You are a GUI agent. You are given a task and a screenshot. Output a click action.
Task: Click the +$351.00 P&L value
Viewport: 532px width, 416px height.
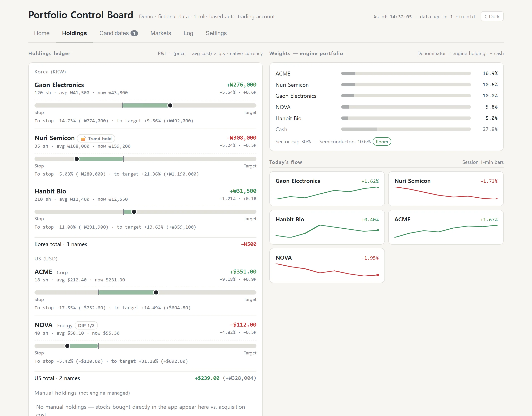(243, 272)
